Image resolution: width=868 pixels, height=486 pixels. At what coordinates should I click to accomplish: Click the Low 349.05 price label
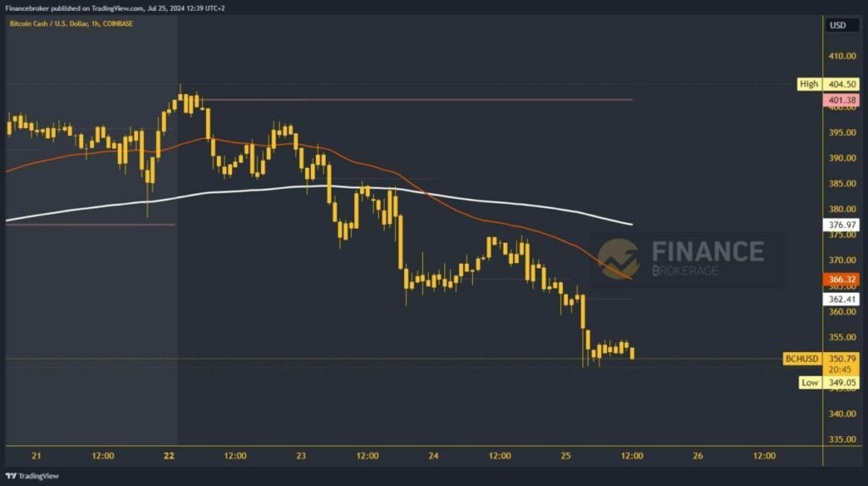[829, 383]
